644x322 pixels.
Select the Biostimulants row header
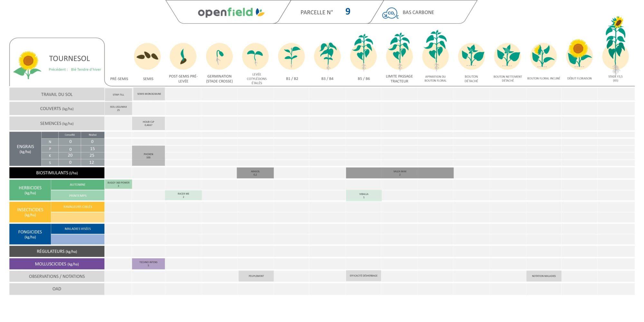(x=57, y=173)
